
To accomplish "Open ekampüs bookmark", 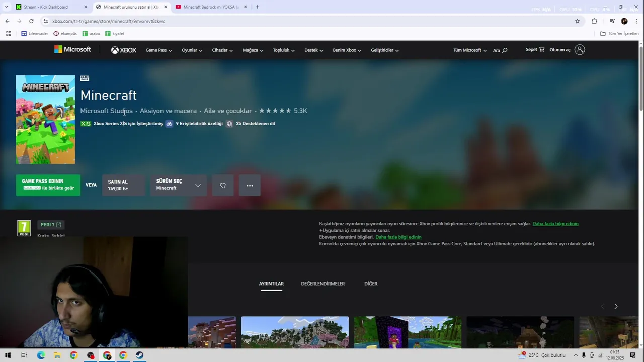I will pyautogui.click(x=65, y=34).
